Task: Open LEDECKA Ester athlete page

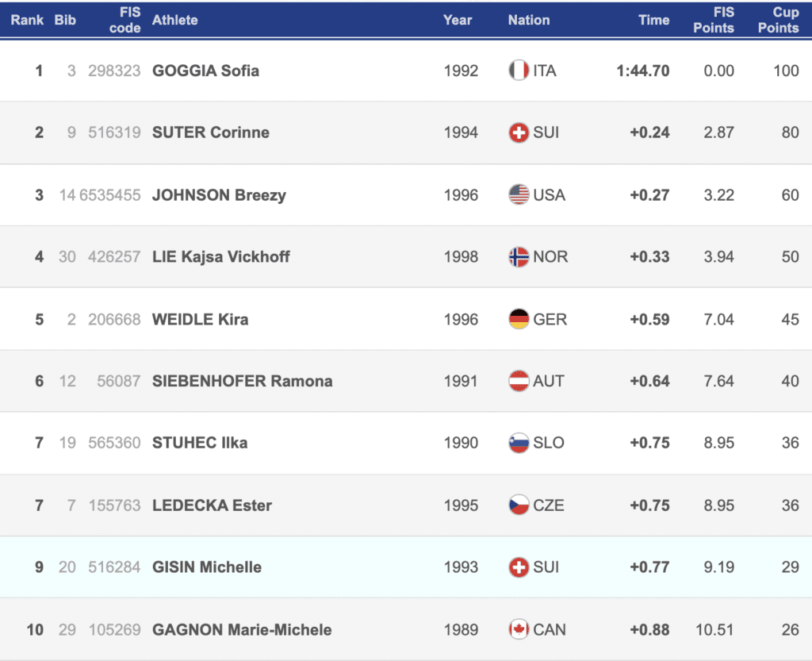Action: tap(212, 505)
